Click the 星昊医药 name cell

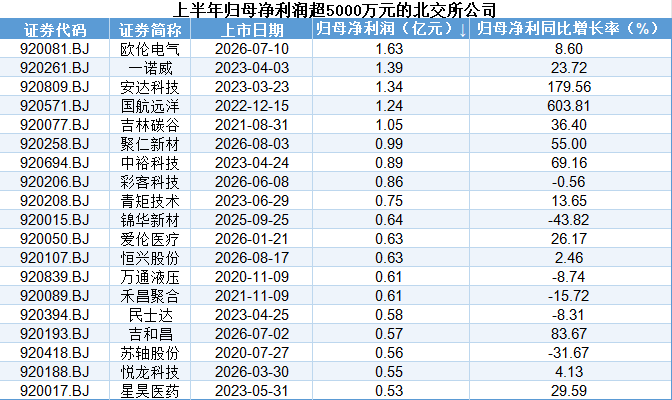(x=150, y=391)
